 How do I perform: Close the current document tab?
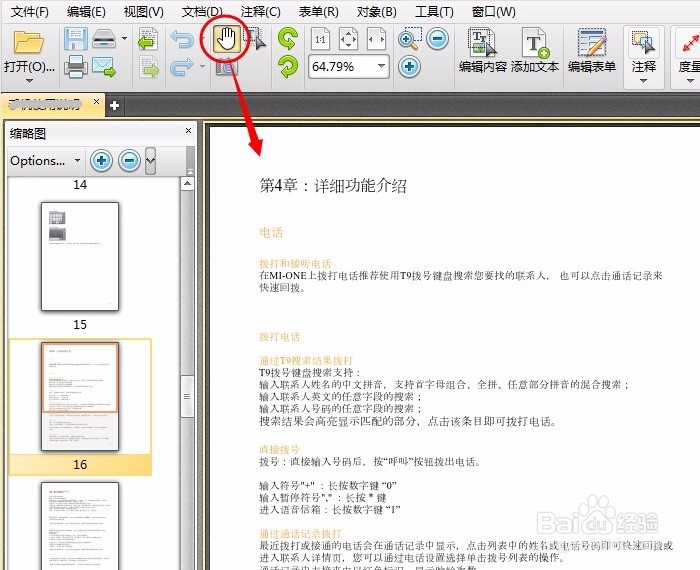pyautogui.click(x=96, y=102)
